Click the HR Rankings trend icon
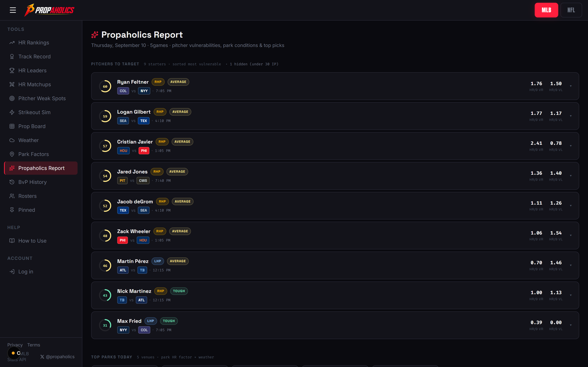588x367 pixels. pyautogui.click(x=12, y=43)
